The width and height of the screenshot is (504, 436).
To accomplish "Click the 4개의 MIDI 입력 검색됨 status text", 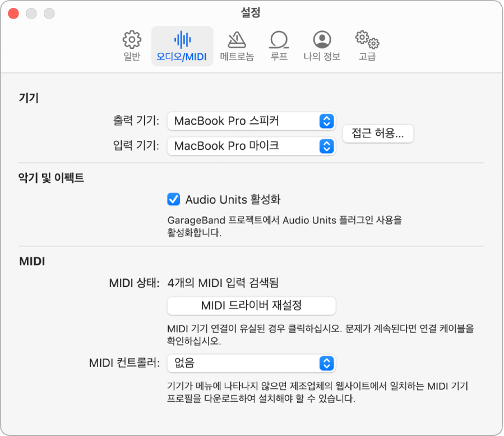I will pyautogui.click(x=223, y=283).
